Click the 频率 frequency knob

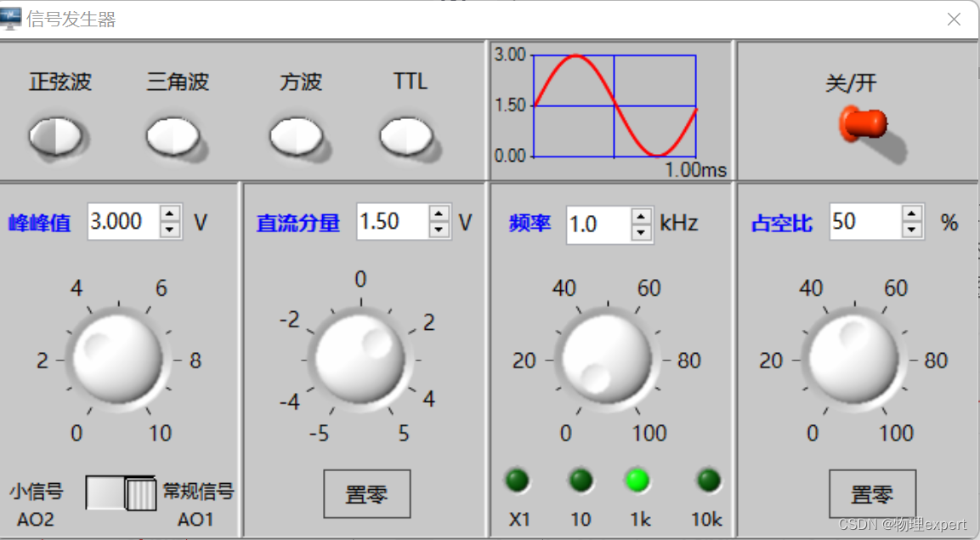pyautogui.click(x=608, y=360)
